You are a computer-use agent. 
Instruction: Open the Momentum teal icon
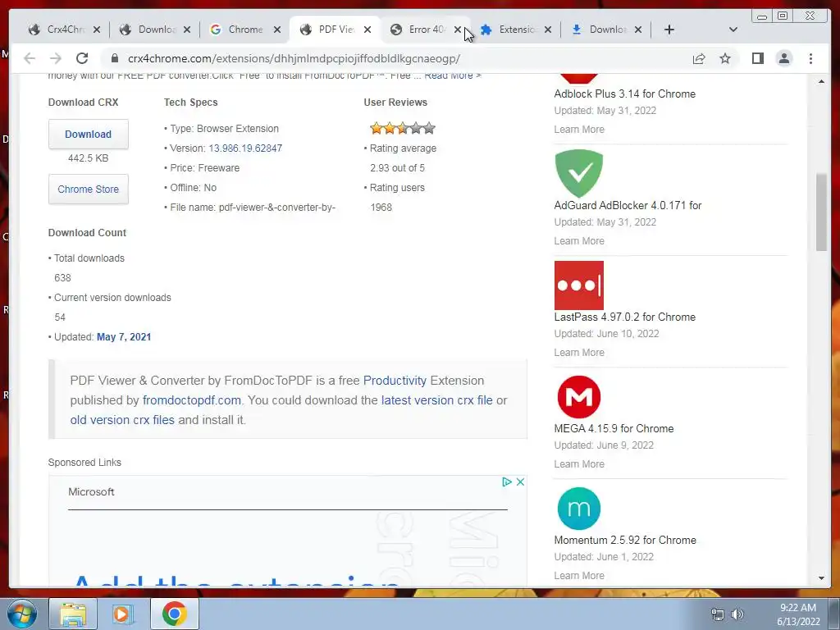point(578,509)
